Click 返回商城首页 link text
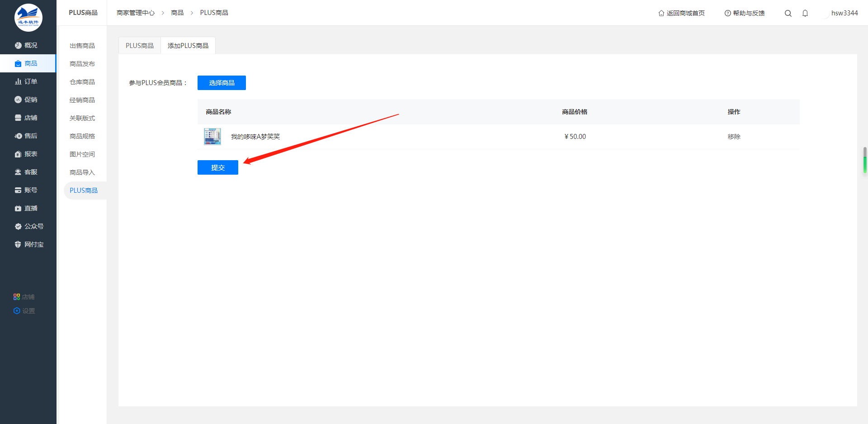This screenshot has height=424, width=868. (x=685, y=13)
